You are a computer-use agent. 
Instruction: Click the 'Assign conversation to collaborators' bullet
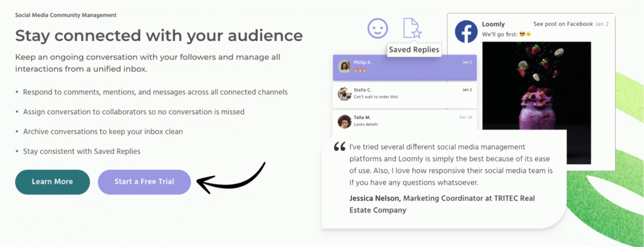coord(134,112)
